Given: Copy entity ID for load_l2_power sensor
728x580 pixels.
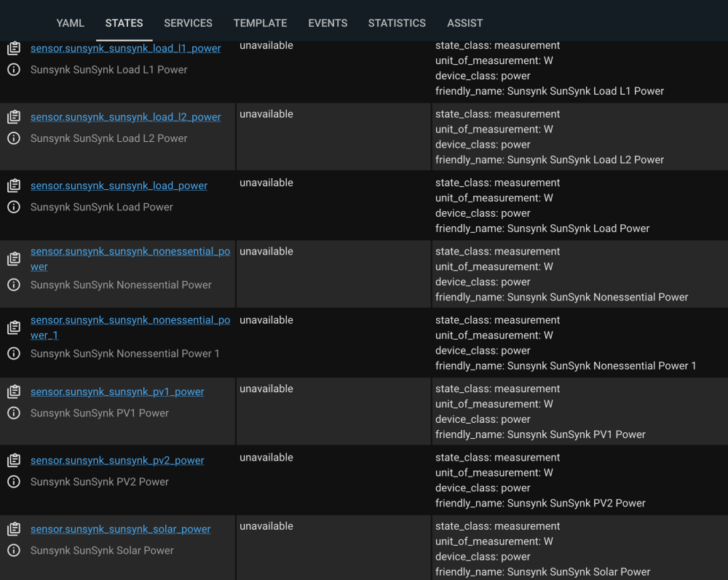Looking at the screenshot, I should click(14, 117).
